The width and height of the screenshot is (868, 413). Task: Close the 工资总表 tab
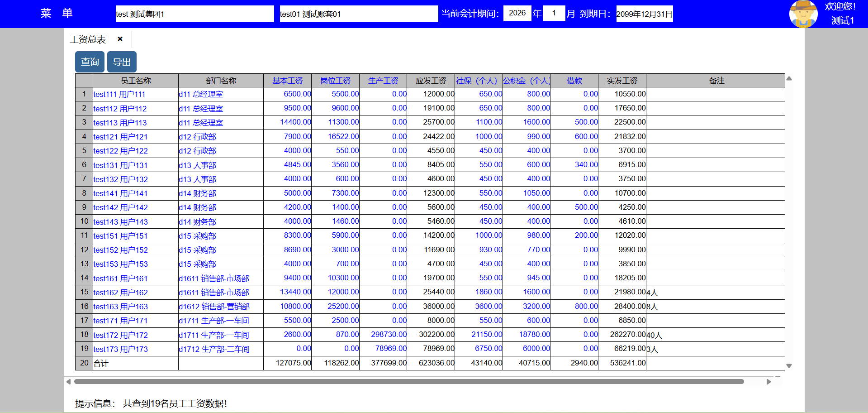coord(120,39)
